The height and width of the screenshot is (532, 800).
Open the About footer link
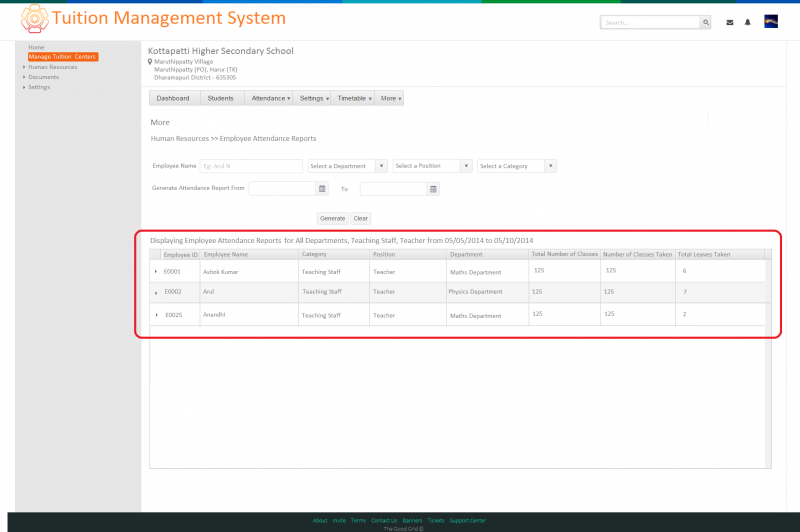[x=320, y=520]
